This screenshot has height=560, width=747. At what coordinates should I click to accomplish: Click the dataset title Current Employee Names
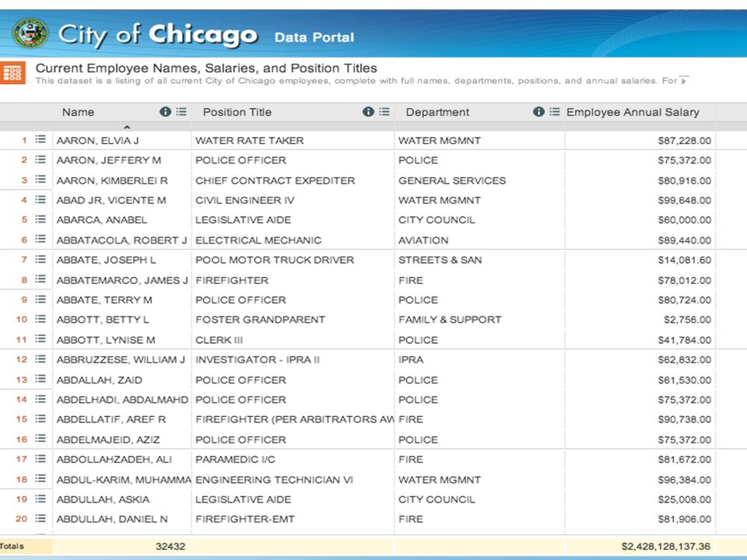(206, 68)
